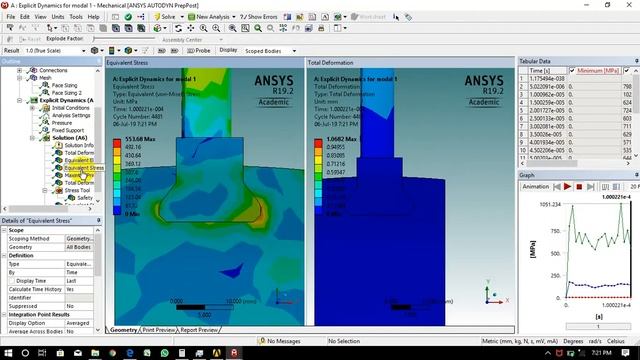Click the Probe tool
The width and height of the screenshot is (640, 360).
coord(199,51)
